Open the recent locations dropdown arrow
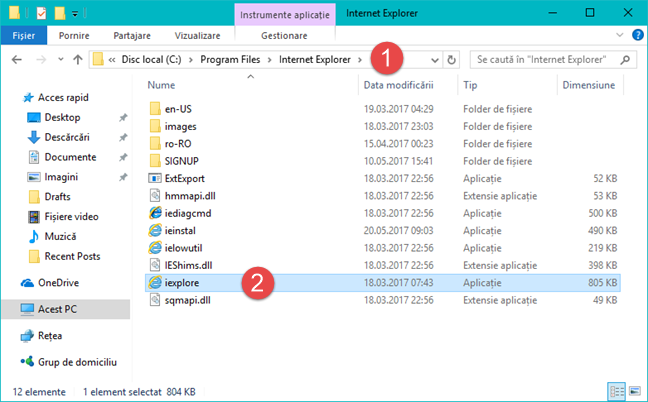The height and width of the screenshot is (402, 648). tap(61, 59)
